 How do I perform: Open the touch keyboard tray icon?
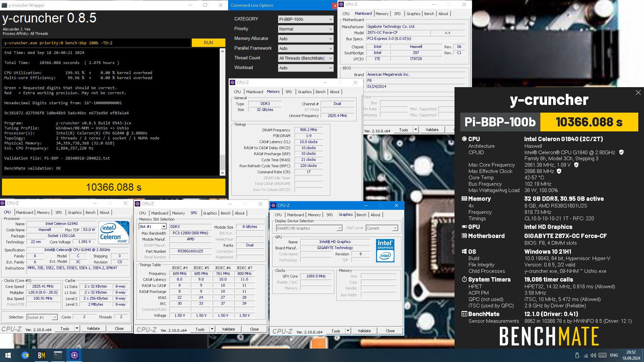602,355
